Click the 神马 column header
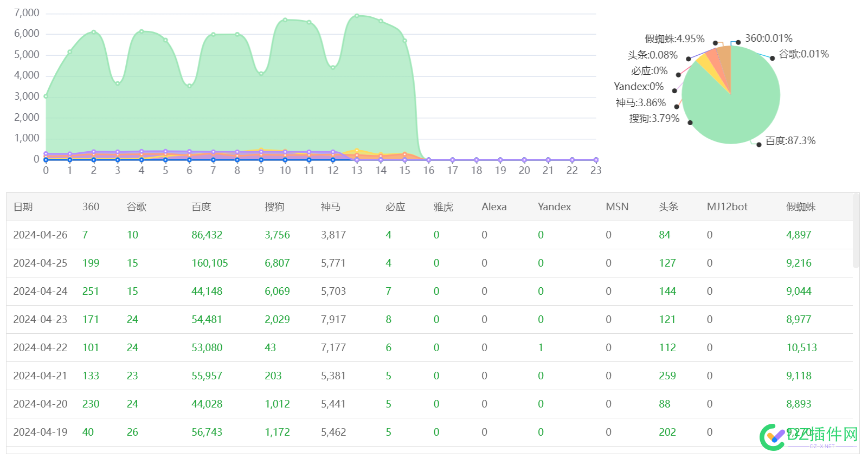This screenshot has width=868, height=459. [x=331, y=207]
